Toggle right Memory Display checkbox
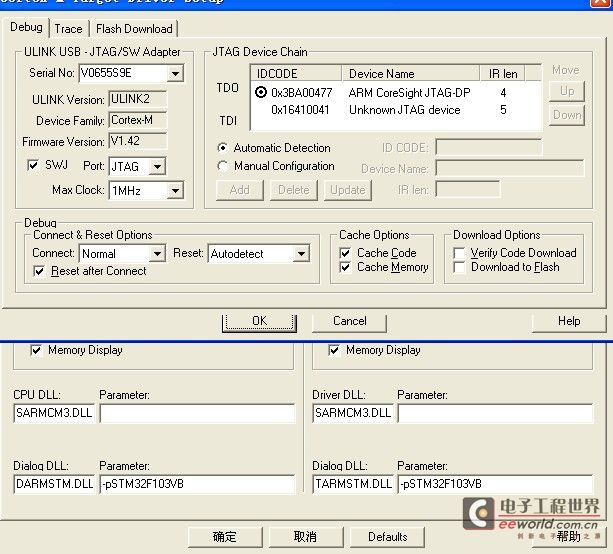 tap(334, 350)
